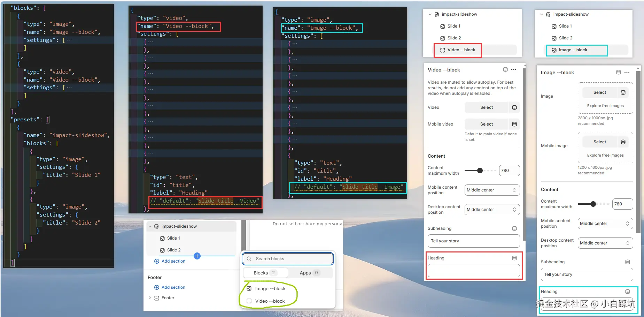Click the impact-slideshow section icon above the Video --block tree
This screenshot has width=644, height=317.
(x=437, y=14)
